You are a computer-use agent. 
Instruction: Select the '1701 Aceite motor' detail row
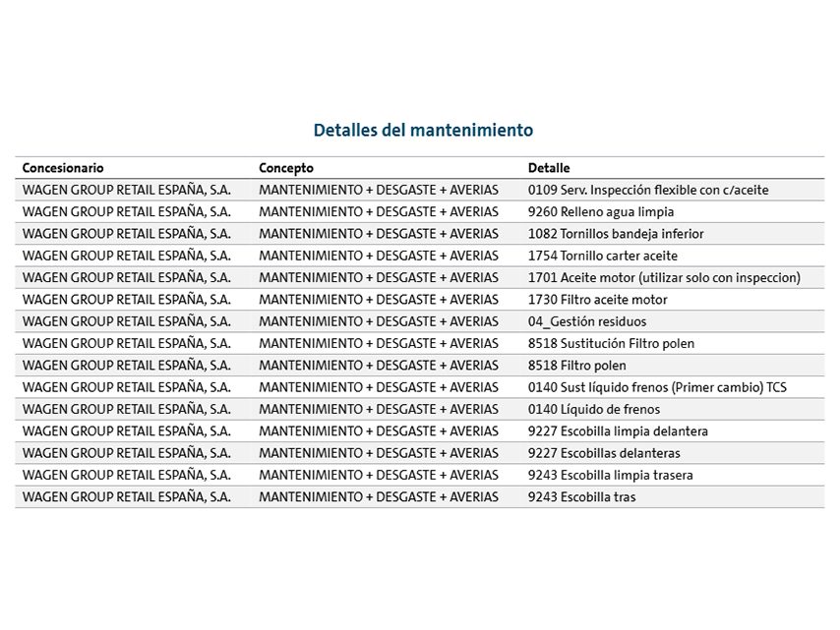[x=664, y=278]
